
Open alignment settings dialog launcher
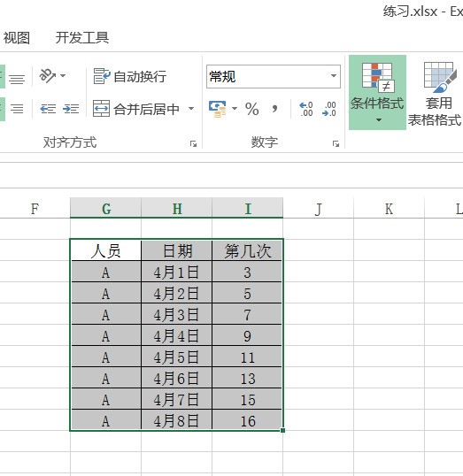click(x=193, y=144)
